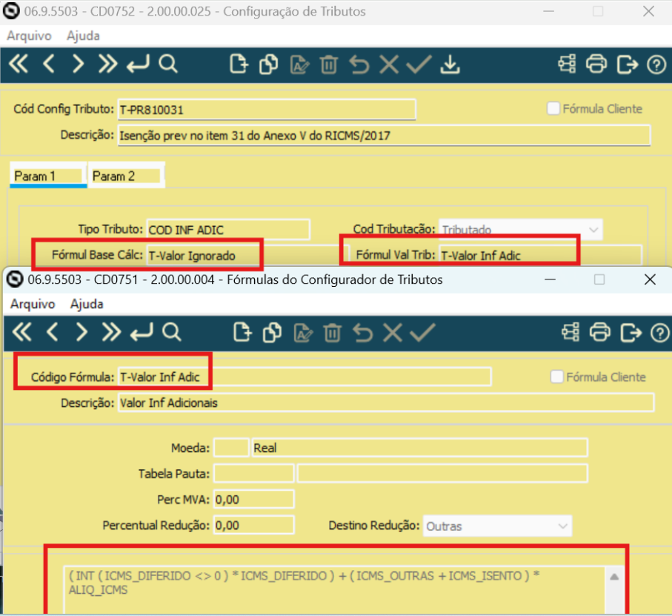
Task: Jump to last record in CD0752 toolbar
Action: point(107,64)
